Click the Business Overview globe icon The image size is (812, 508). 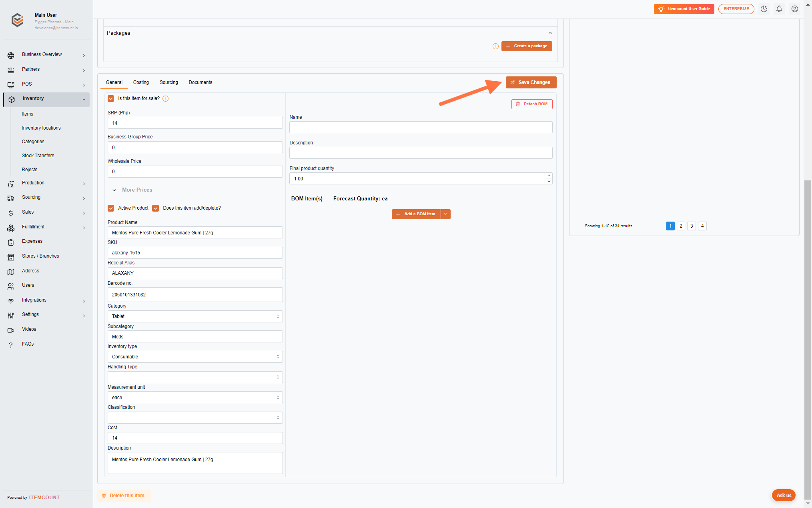tap(11, 55)
